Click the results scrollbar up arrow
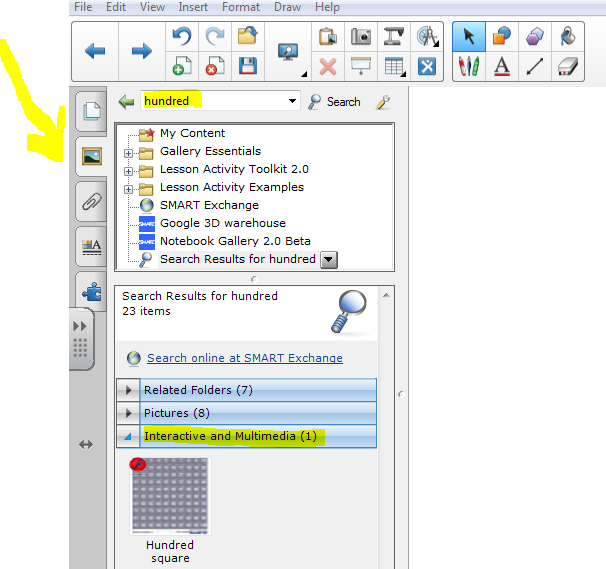This screenshot has width=606, height=569. [x=386, y=295]
